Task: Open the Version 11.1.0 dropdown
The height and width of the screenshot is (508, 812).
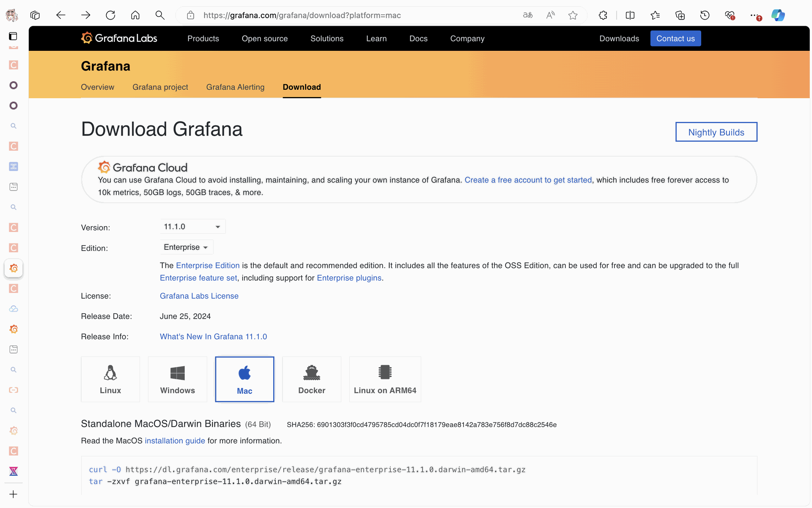Action: point(192,226)
